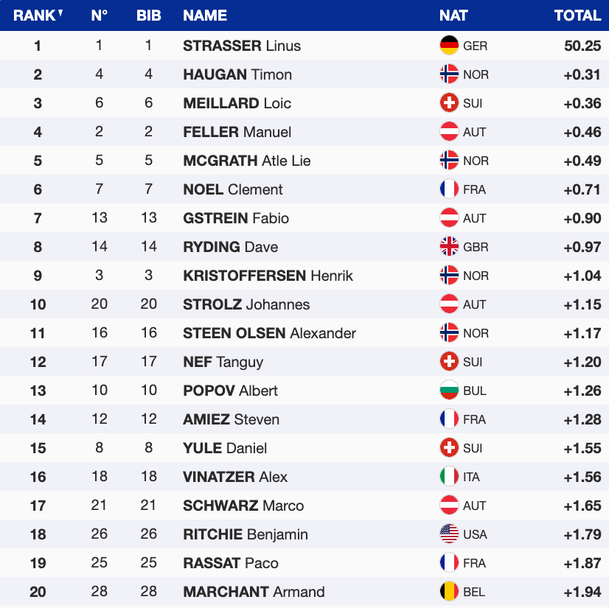
Task: Click Switzerland flag next to Meillard Loic
Action: tap(449, 103)
